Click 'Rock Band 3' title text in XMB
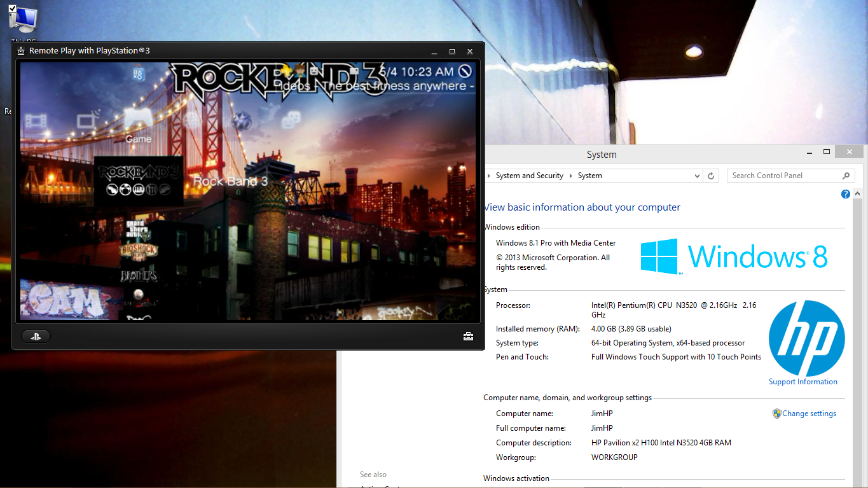 tap(230, 181)
